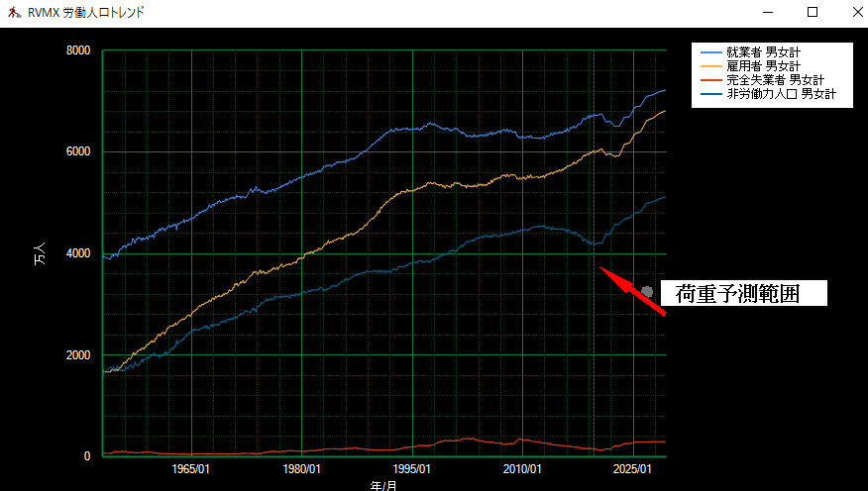
Task: Click the blue line swatch beside 就業者
Action: (x=711, y=51)
